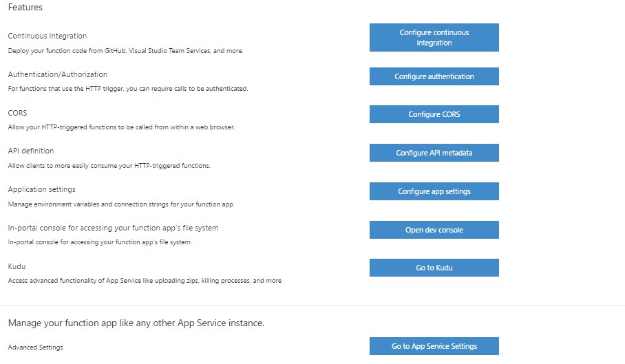Screen dimensions: 625x364
Task: Click Configure continuous integration button
Action: pos(434,37)
